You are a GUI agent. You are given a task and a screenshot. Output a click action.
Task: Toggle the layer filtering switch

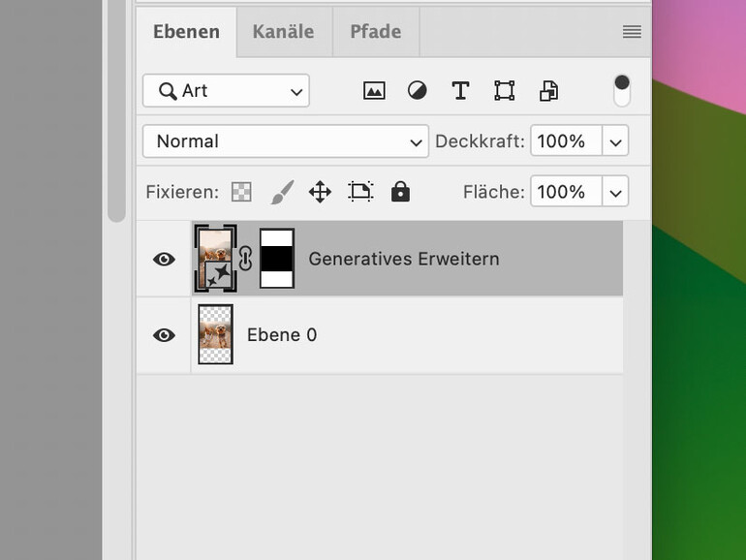(x=622, y=90)
